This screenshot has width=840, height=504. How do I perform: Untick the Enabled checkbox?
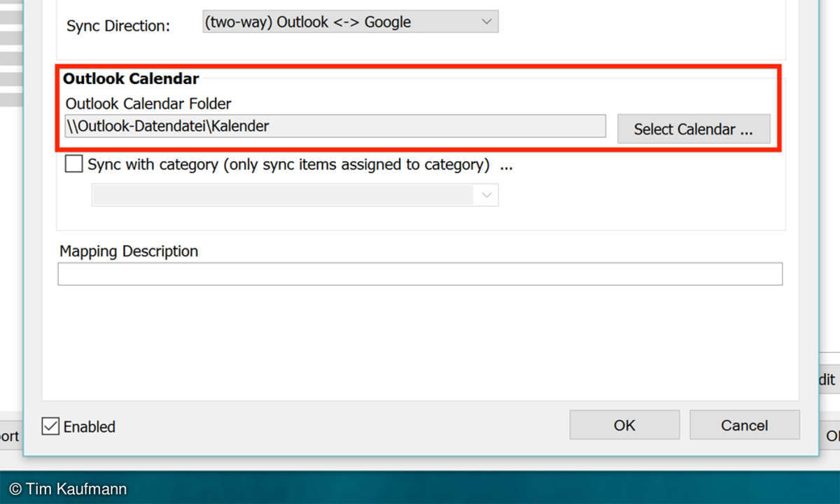[50, 426]
